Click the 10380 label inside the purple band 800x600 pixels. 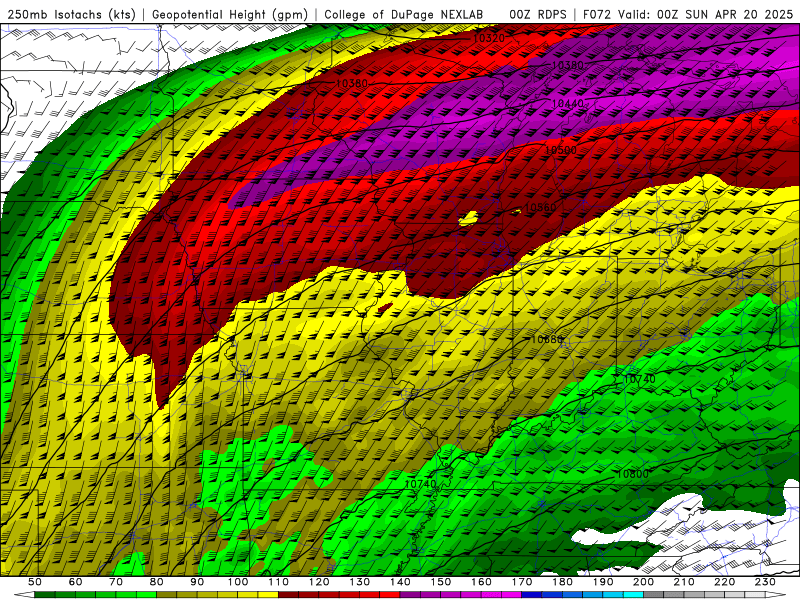[x=567, y=65]
